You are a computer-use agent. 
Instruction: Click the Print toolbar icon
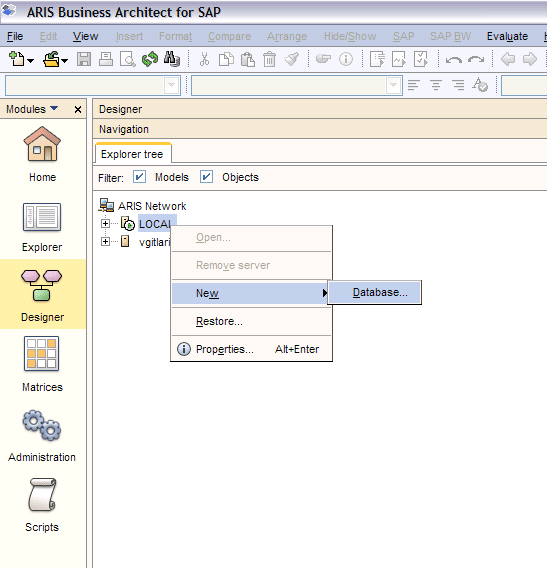(x=106, y=59)
